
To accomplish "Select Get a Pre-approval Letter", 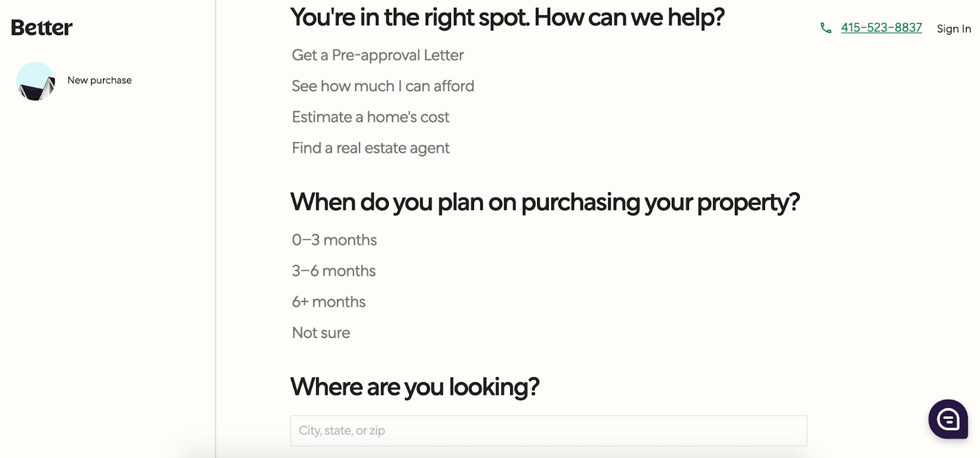I will (377, 55).
